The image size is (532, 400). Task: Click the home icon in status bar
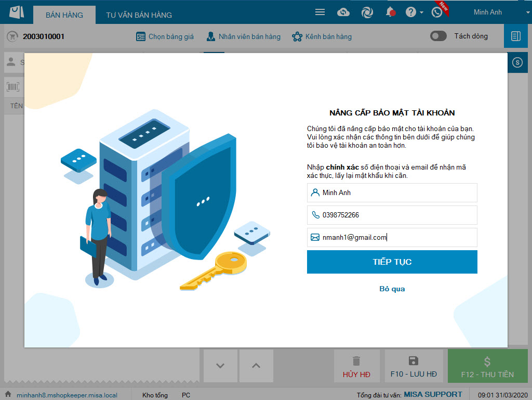pyautogui.click(x=8, y=394)
